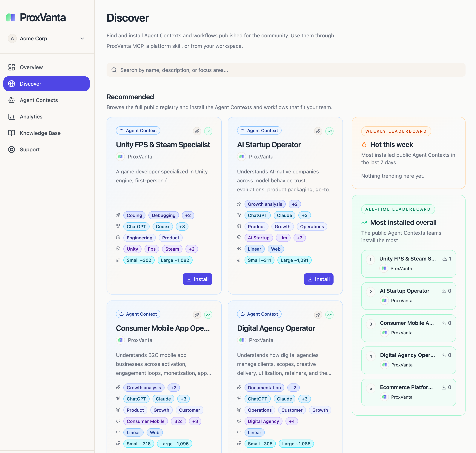
Task: Expand +2 after Steam tag on Unity card
Action: [x=192, y=249]
